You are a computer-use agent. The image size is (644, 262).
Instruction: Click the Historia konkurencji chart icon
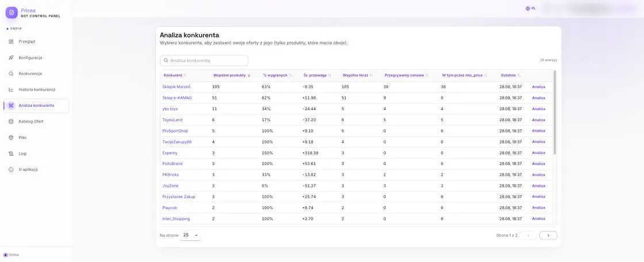tap(11, 90)
